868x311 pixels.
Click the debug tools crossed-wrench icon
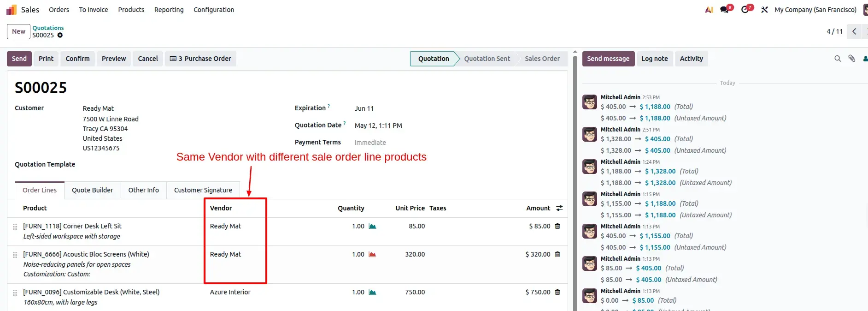[x=764, y=10]
